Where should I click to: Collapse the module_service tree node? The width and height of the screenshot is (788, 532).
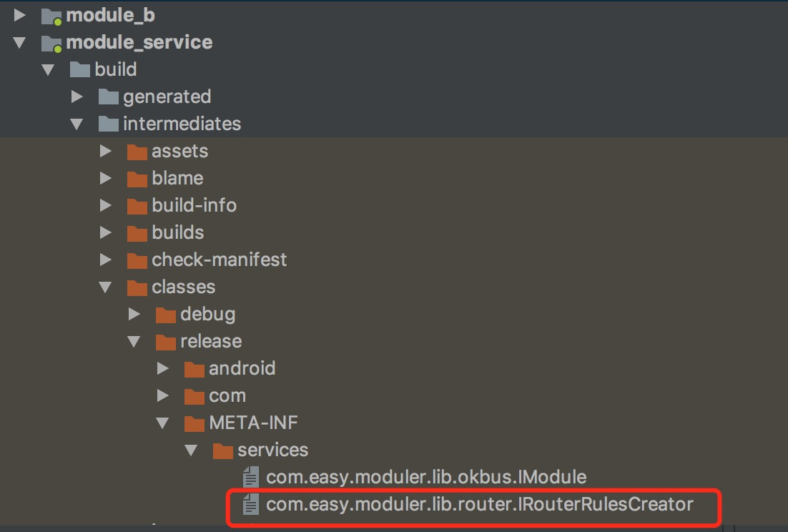coord(19,43)
